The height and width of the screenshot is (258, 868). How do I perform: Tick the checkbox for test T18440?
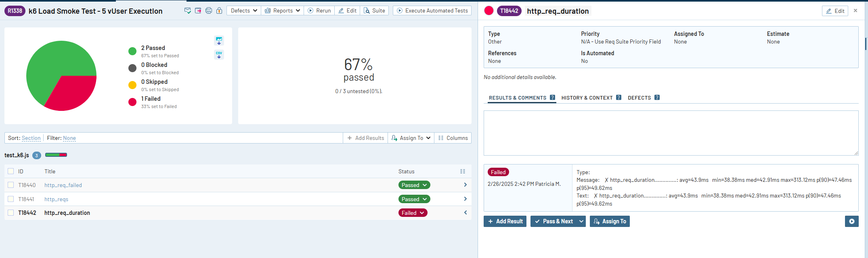click(11, 185)
